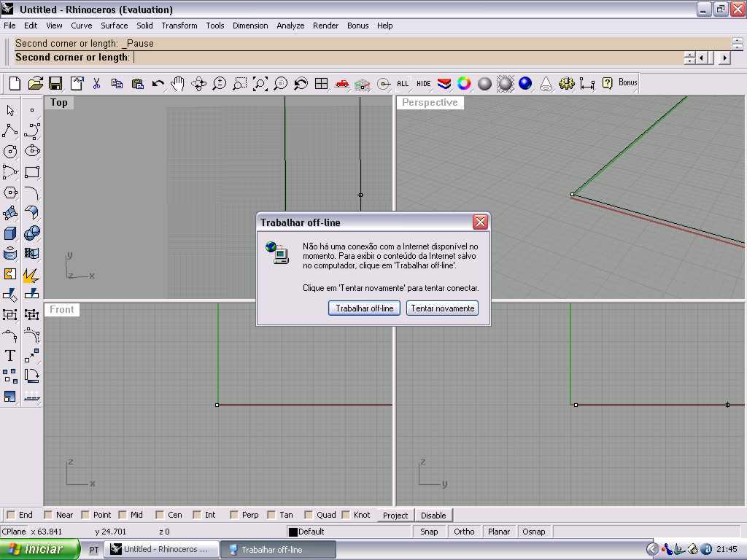Select the Box solid tool
Image resolution: width=747 pixels, height=560 pixels.
pos(10,233)
